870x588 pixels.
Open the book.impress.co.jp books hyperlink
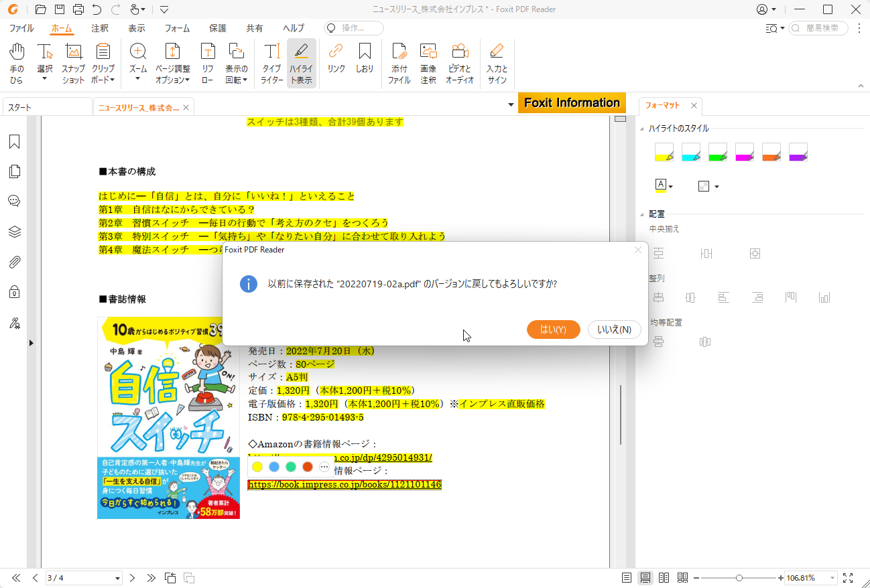[344, 484]
